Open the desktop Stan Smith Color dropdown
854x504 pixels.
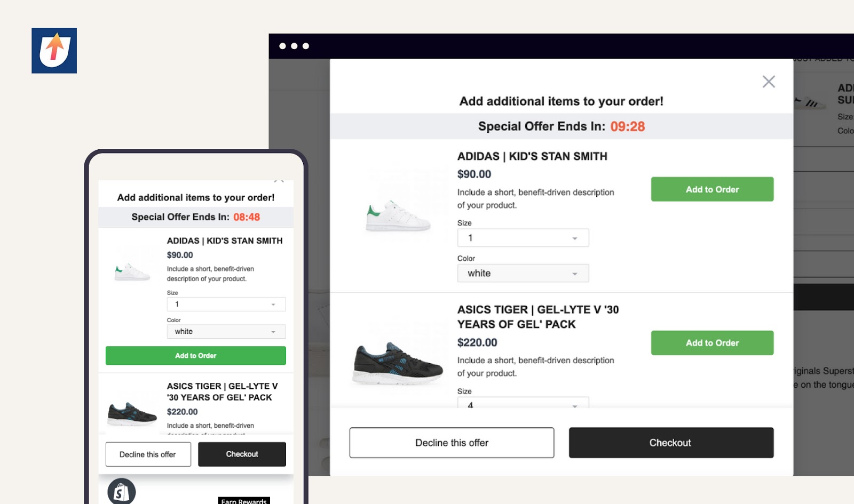(x=523, y=273)
